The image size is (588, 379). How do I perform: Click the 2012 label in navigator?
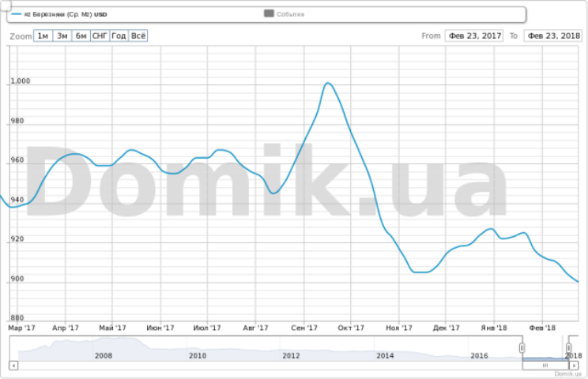click(291, 355)
